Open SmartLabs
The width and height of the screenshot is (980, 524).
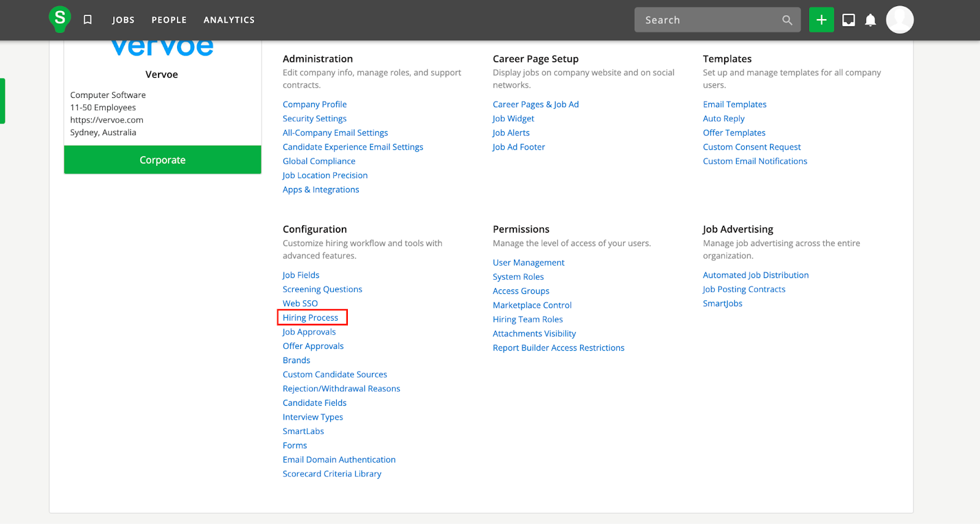tap(303, 432)
